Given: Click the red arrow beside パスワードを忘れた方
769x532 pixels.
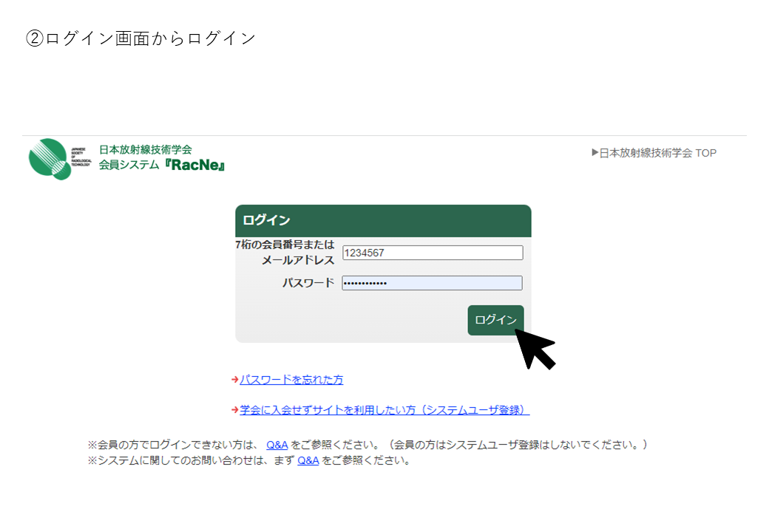Looking at the screenshot, I should (x=234, y=380).
